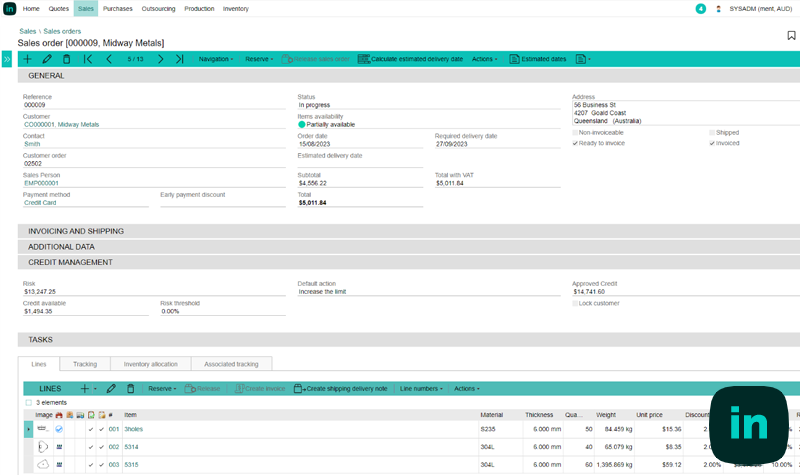Expand row 001 with the arrow indicator

tap(29, 430)
